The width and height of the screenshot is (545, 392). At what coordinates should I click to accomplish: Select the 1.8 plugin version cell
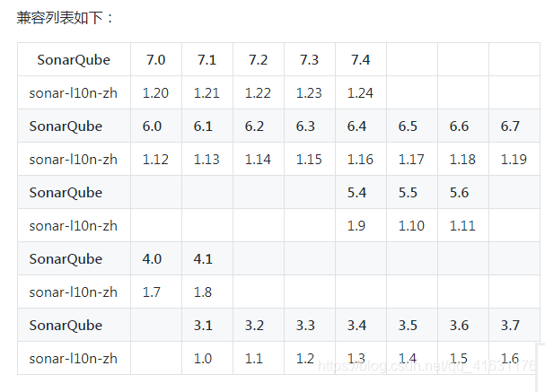click(203, 292)
